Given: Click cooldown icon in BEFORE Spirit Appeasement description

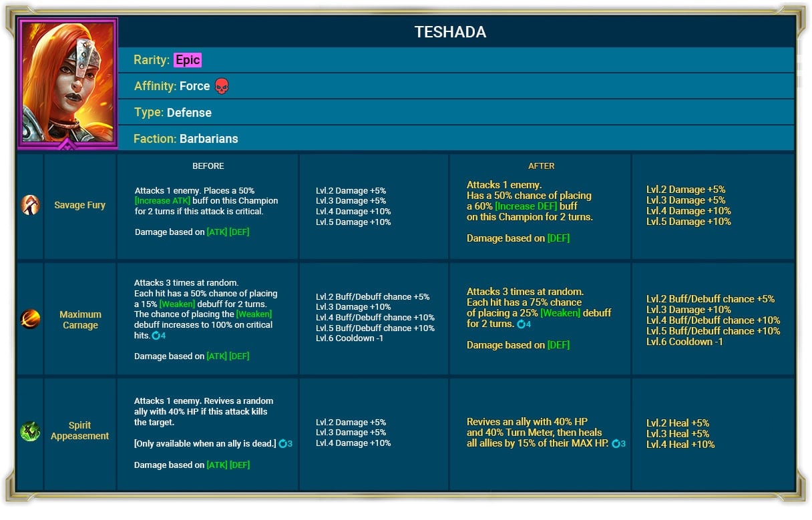Looking at the screenshot, I should click(x=283, y=444).
